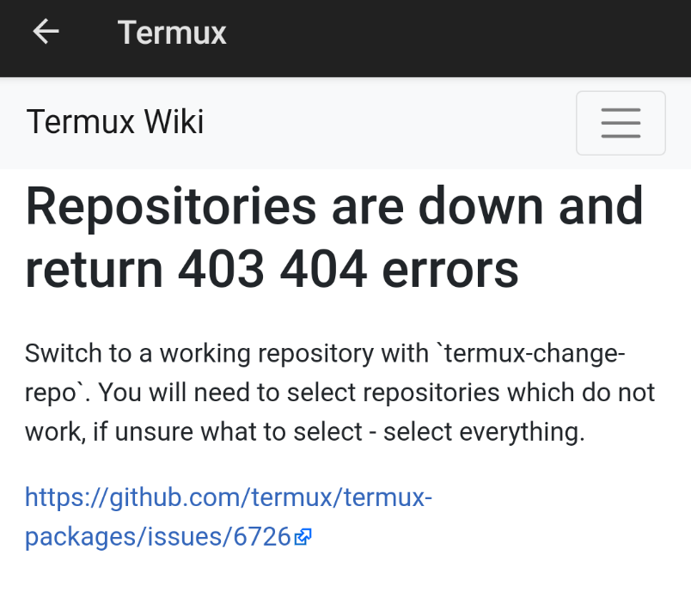This screenshot has width=691, height=616.
Task: Click the '403' number in the heading
Action: 219,269
